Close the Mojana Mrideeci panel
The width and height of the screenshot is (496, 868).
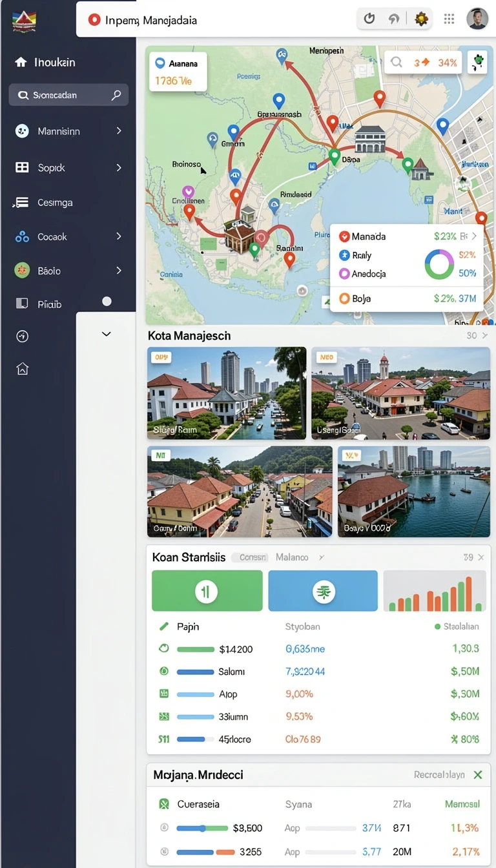point(478,774)
